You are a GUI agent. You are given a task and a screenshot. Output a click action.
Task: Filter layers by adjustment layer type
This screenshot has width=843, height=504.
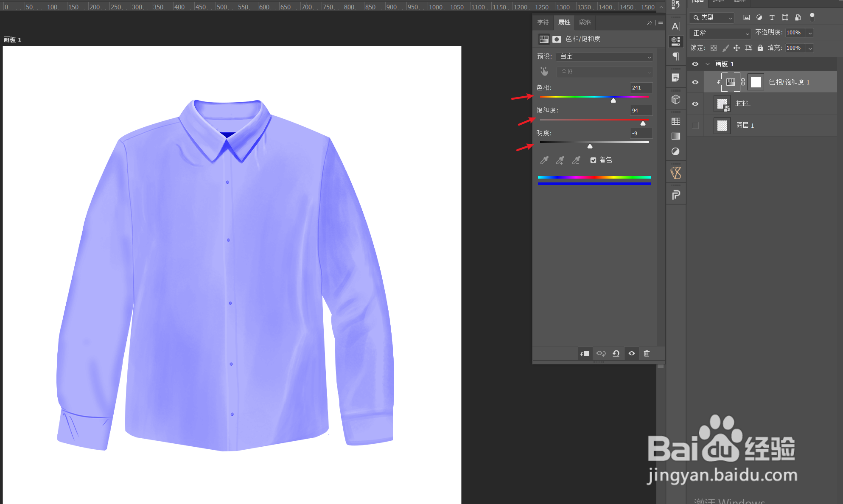pyautogui.click(x=759, y=17)
